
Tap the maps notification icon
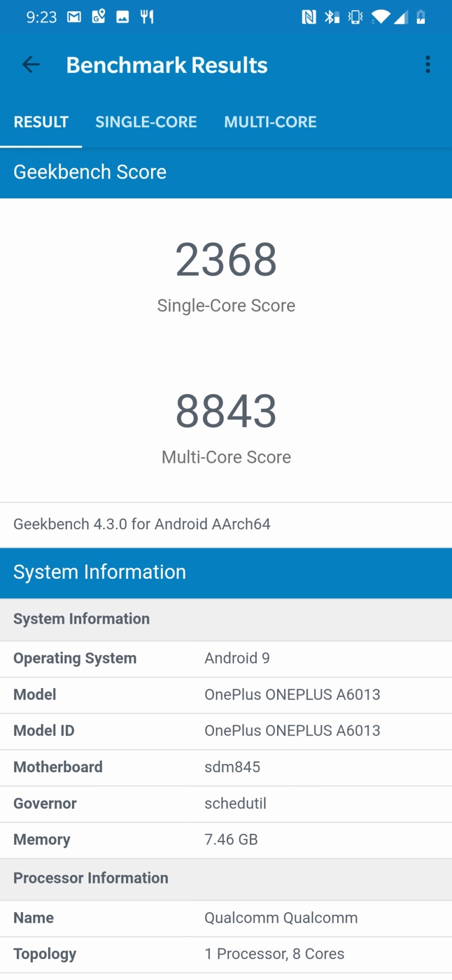(x=98, y=17)
